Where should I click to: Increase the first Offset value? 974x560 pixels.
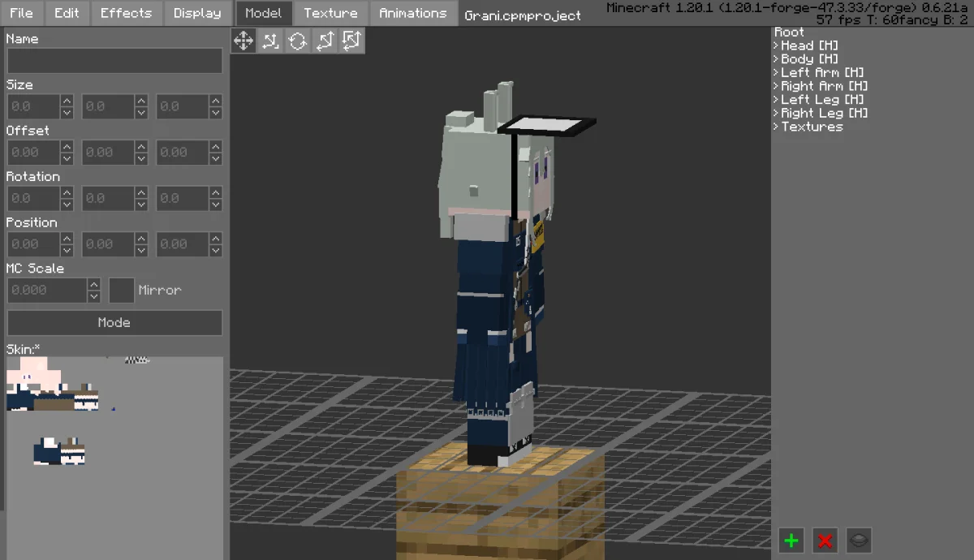click(67, 146)
